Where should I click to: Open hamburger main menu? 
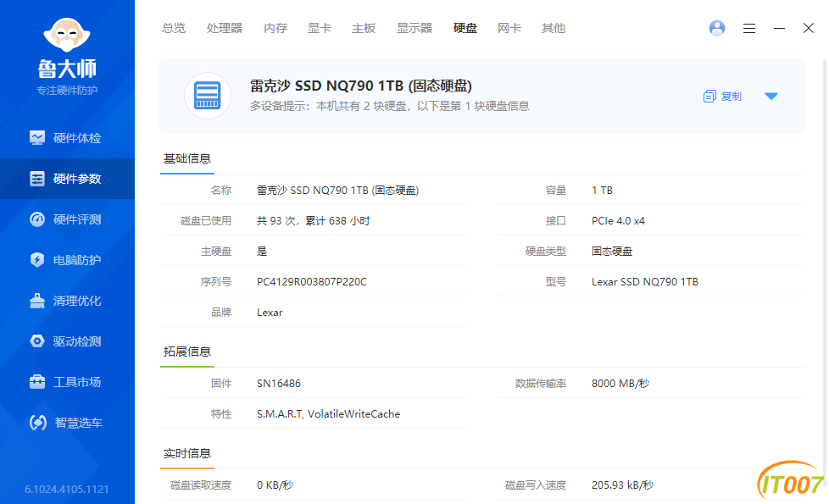coord(749,29)
